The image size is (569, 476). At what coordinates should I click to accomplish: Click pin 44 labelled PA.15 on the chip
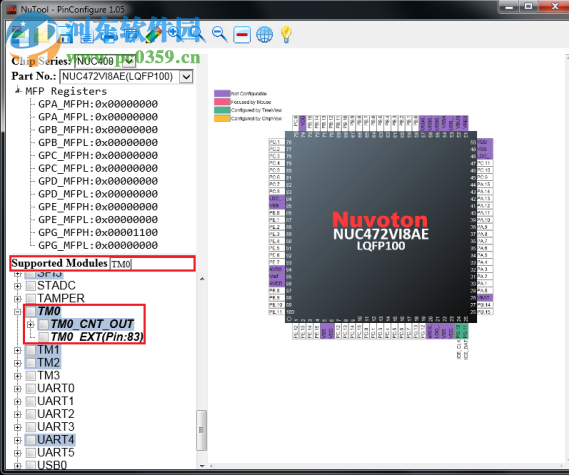485,185
